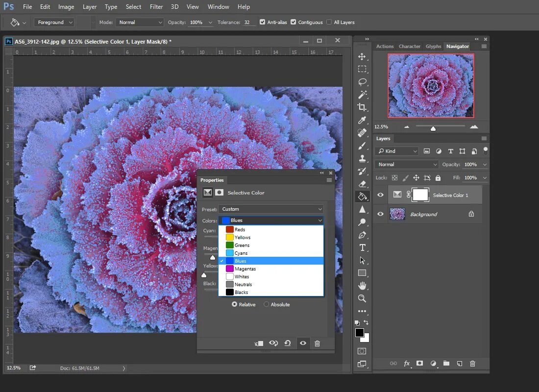
Task: Create new group in Layers panel
Action: (x=446, y=364)
